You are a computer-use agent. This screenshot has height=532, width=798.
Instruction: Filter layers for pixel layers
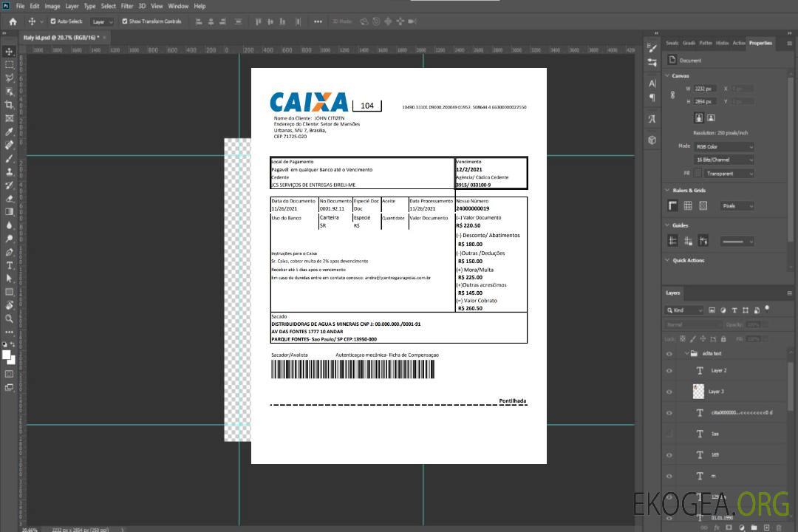coord(712,310)
